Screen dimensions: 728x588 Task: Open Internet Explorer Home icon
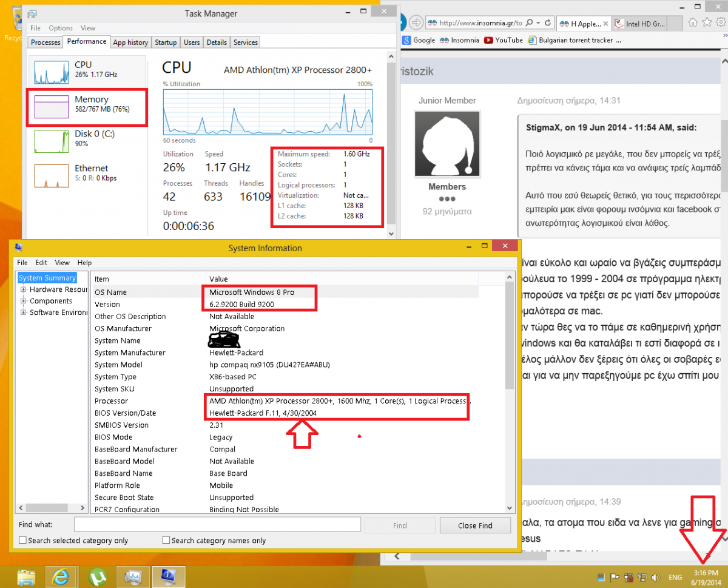tap(693, 22)
